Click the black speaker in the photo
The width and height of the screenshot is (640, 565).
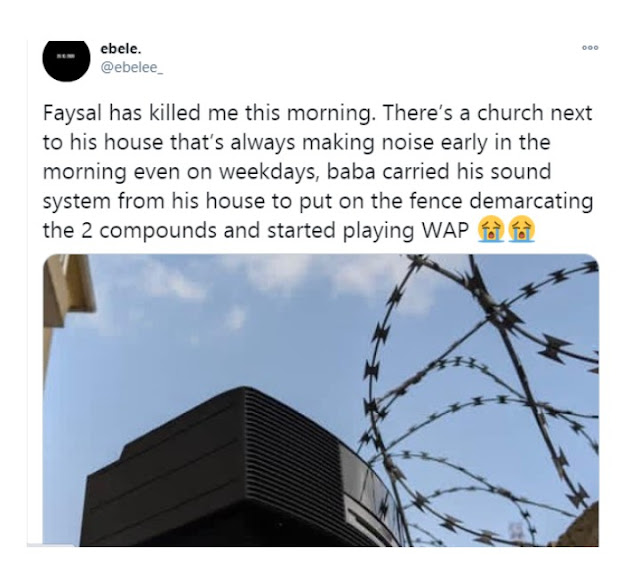241,467
